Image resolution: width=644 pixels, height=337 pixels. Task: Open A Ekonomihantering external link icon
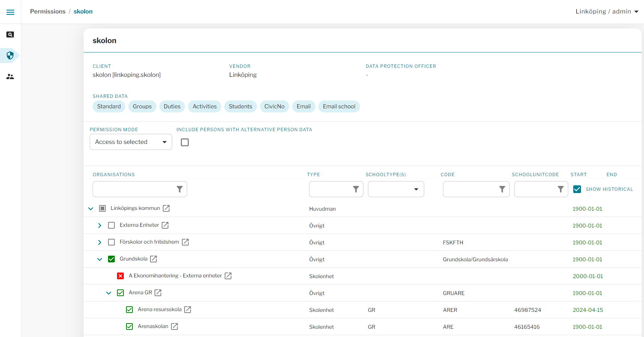(228, 276)
